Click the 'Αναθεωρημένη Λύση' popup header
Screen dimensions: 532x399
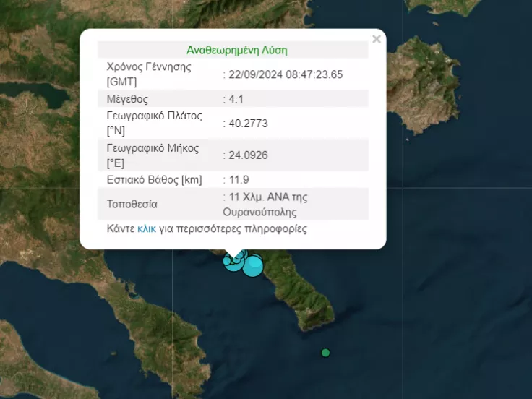[236, 50]
